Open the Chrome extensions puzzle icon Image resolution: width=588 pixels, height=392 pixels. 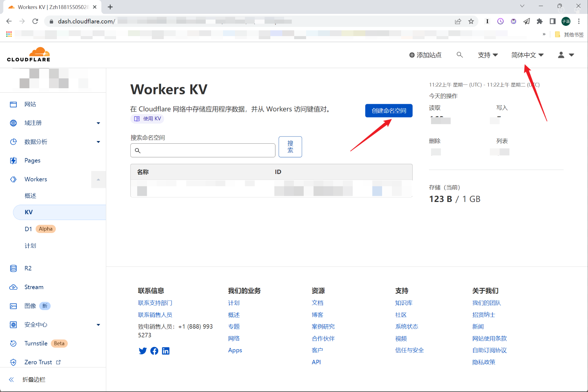[540, 21]
